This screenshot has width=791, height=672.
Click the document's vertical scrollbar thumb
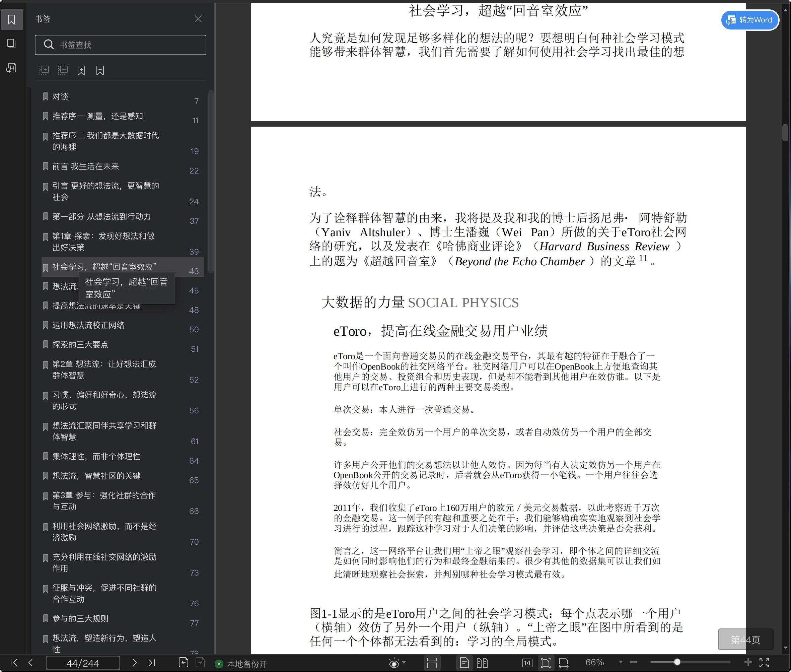click(x=785, y=133)
